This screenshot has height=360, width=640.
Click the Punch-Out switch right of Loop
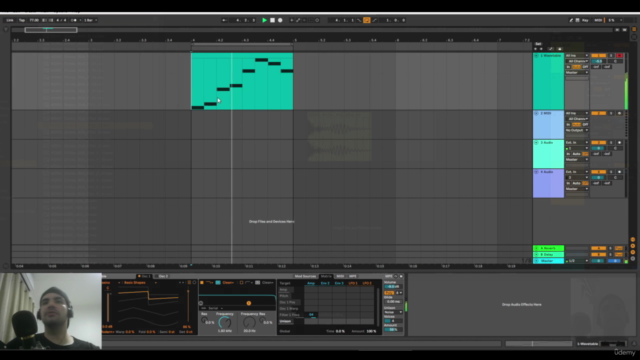tap(374, 20)
